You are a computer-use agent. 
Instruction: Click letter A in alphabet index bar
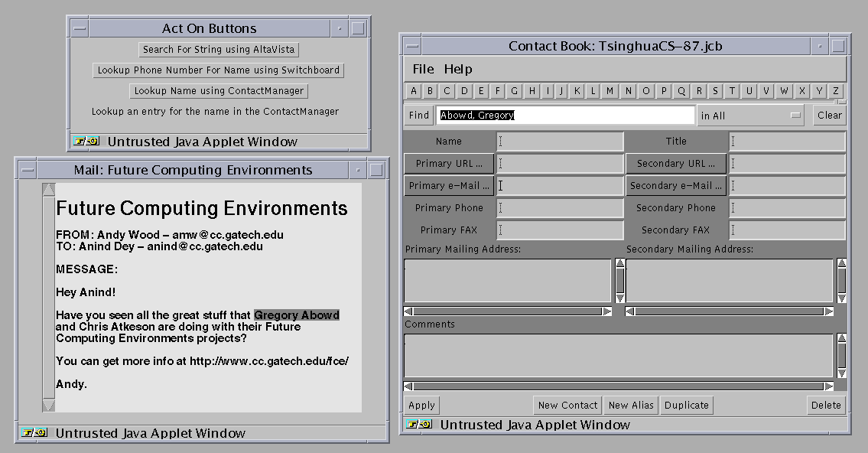point(414,91)
